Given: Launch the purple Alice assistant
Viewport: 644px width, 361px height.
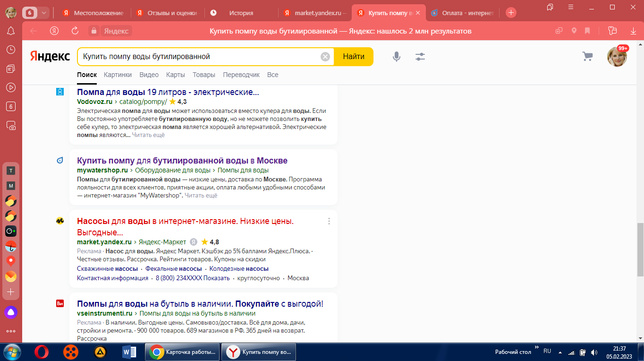Looking at the screenshot, I should pyautogui.click(x=11, y=312).
